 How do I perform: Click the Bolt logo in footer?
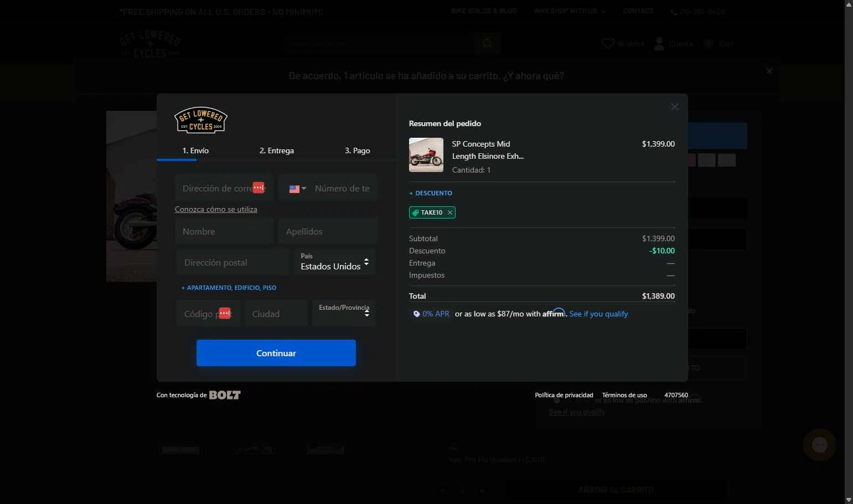coord(225,395)
